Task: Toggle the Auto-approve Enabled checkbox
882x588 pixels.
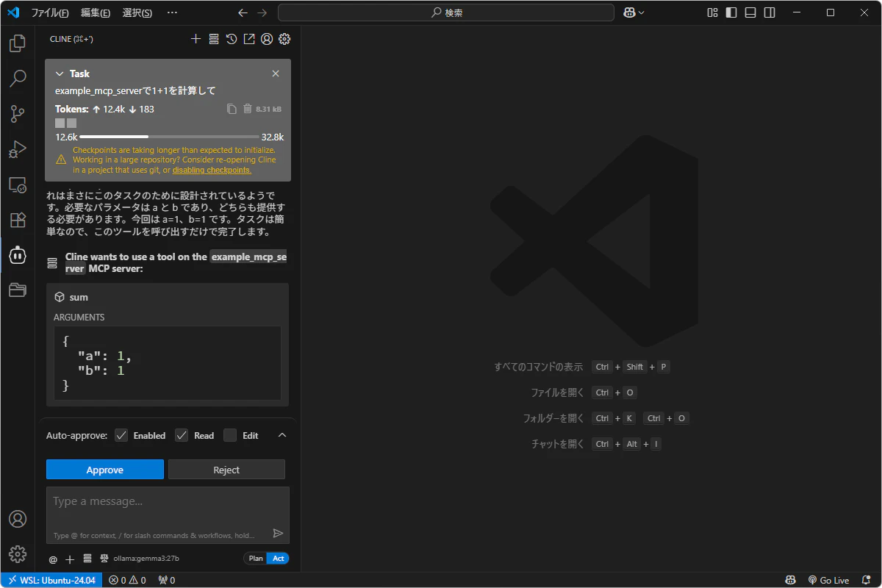Action: [121, 435]
